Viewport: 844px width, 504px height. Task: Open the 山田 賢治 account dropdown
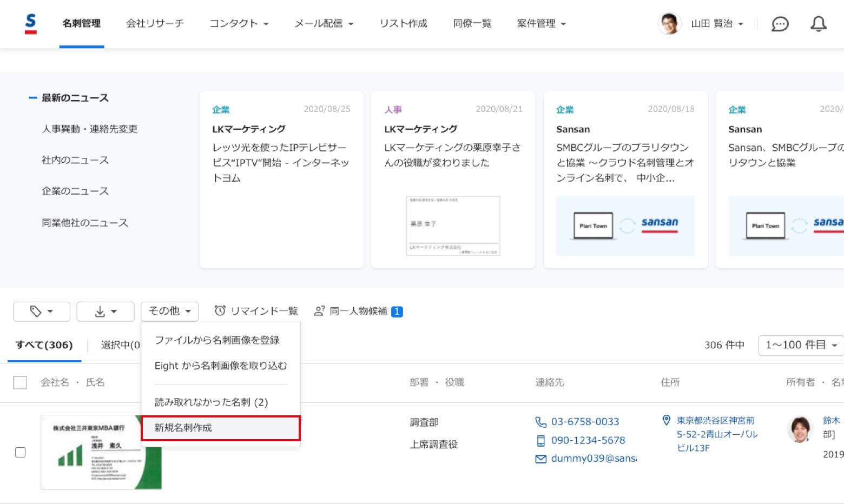tap(717, 24)
